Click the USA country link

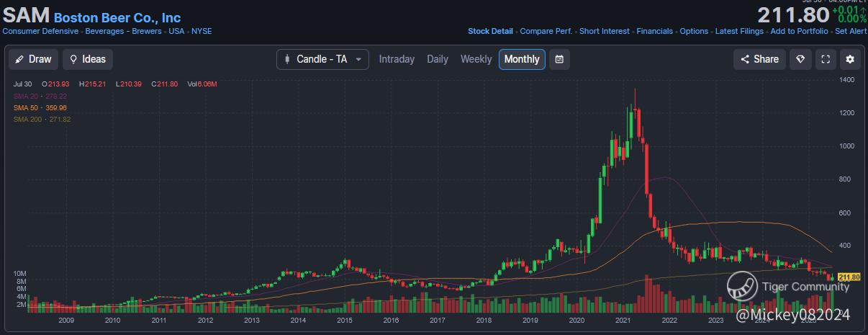pos(176,31)
